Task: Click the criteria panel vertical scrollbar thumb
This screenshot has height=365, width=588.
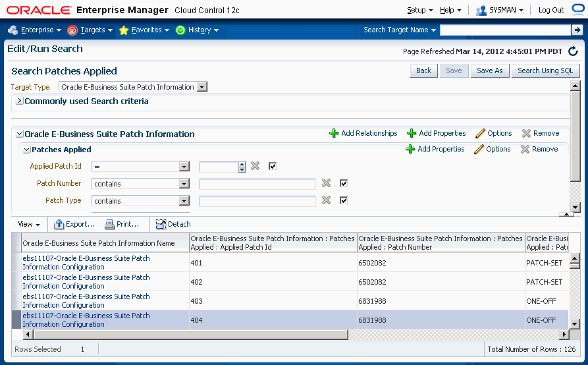Action: [575, 136]
